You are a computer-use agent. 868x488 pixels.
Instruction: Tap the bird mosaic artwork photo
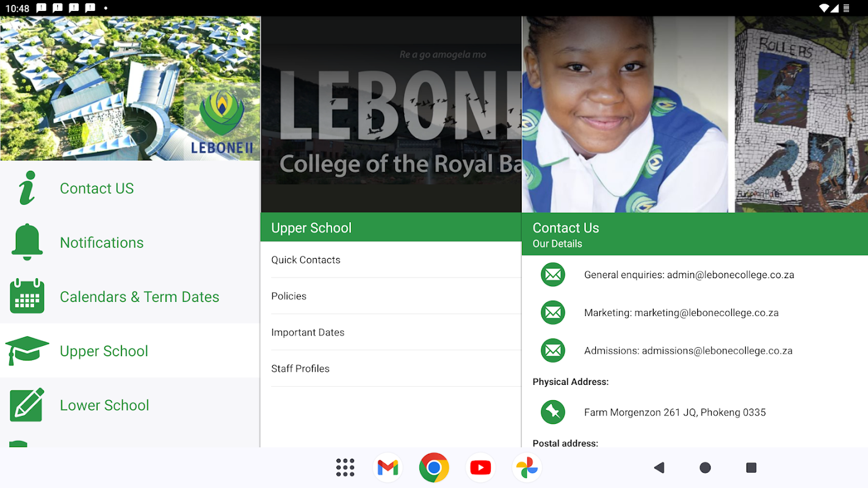click(801, 114)
